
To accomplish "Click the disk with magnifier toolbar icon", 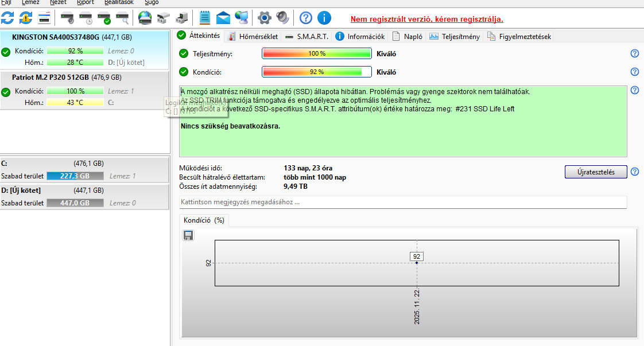I will [122, 18].
